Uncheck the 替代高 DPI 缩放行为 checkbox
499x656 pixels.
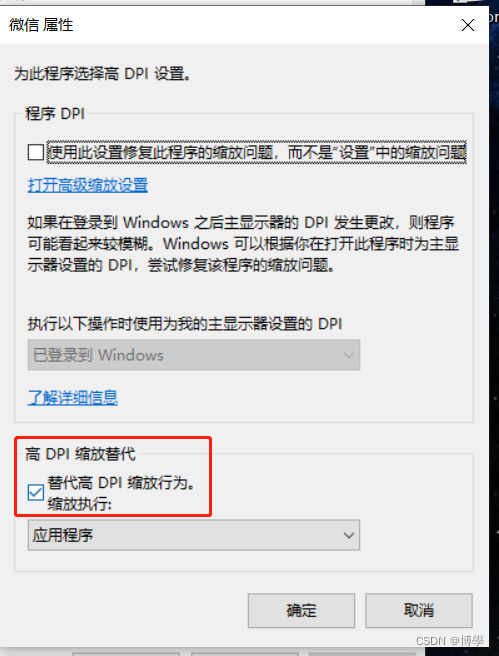point(36,493)
